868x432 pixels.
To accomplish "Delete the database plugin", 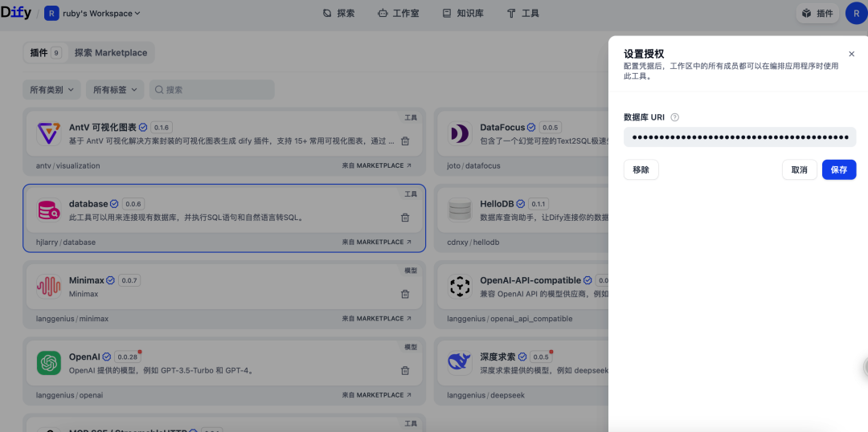I will click(405, 218).
